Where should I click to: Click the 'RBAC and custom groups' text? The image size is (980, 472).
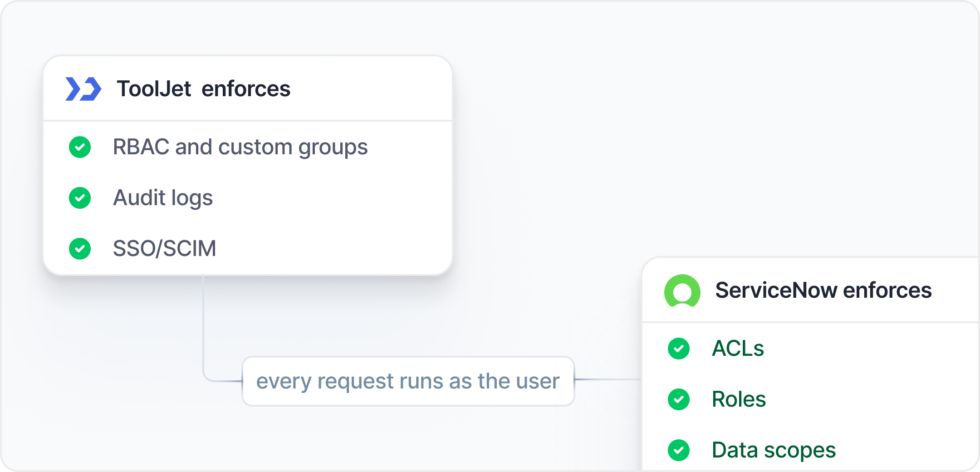click(240, 148)
